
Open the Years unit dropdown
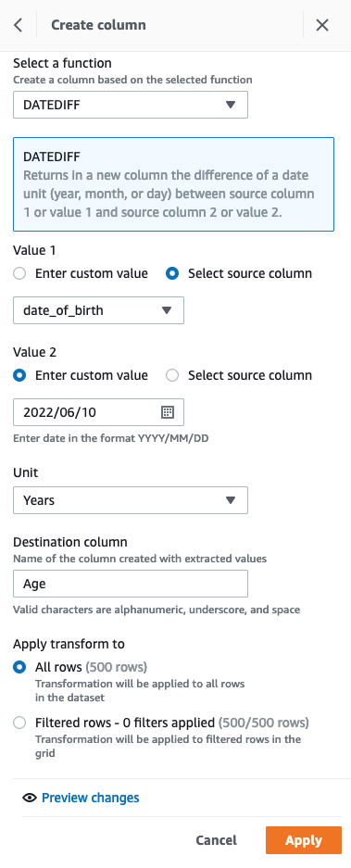tap(131, 500)
